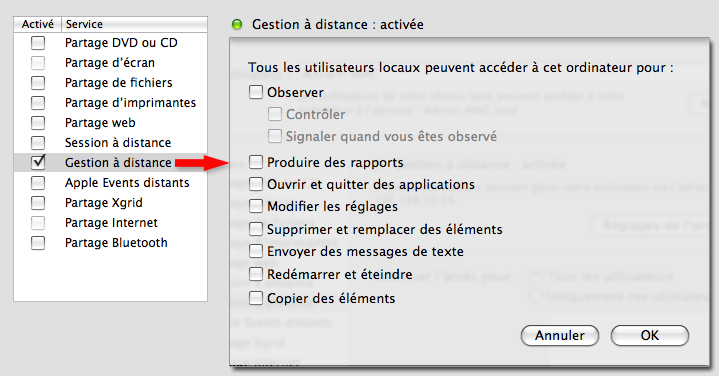Tick Redémarrer et éteindre checkbox

click(x=256, y=274)
